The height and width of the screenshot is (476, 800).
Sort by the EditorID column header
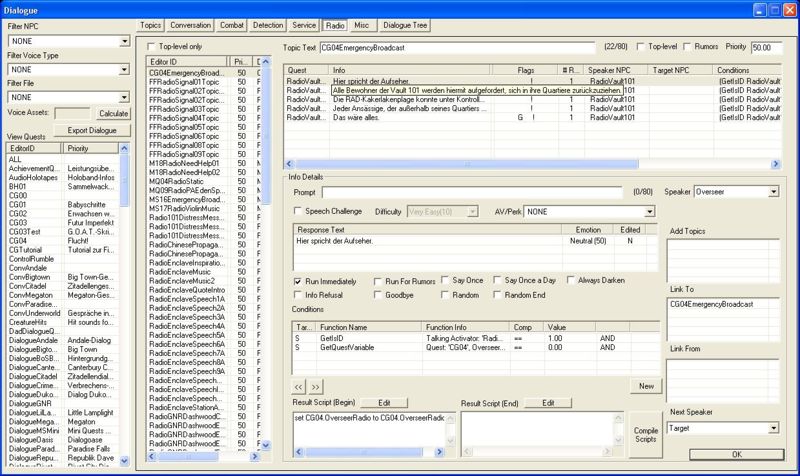[x=34, y=148]
